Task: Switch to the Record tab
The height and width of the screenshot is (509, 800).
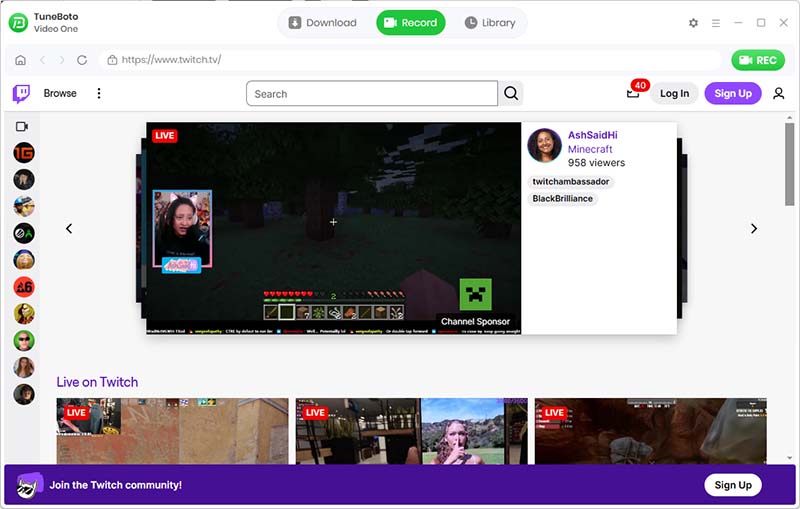Action: pos(411,22)
